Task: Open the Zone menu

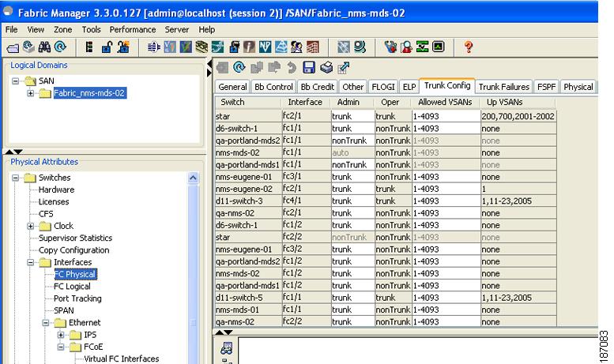Action: pyautogui.click(x=62, y=29)
